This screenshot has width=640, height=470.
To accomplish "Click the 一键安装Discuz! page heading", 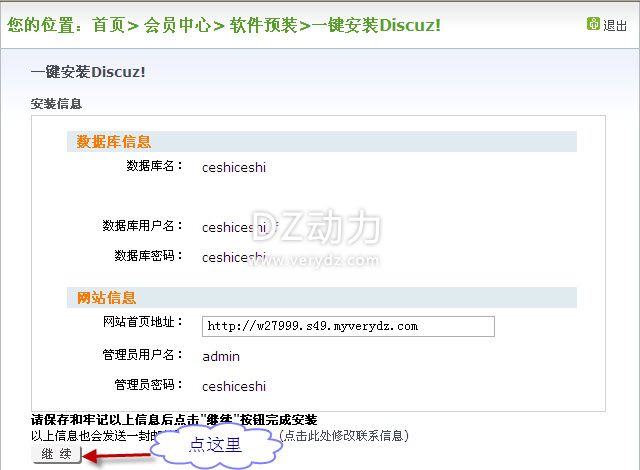I will (x=89, y=74).
